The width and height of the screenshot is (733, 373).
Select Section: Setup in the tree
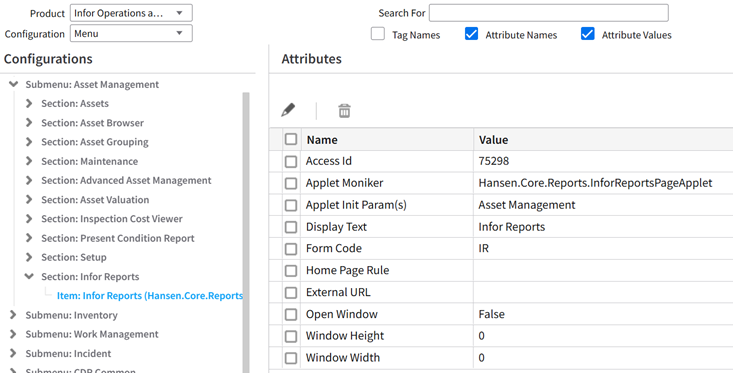click(74, 258)
